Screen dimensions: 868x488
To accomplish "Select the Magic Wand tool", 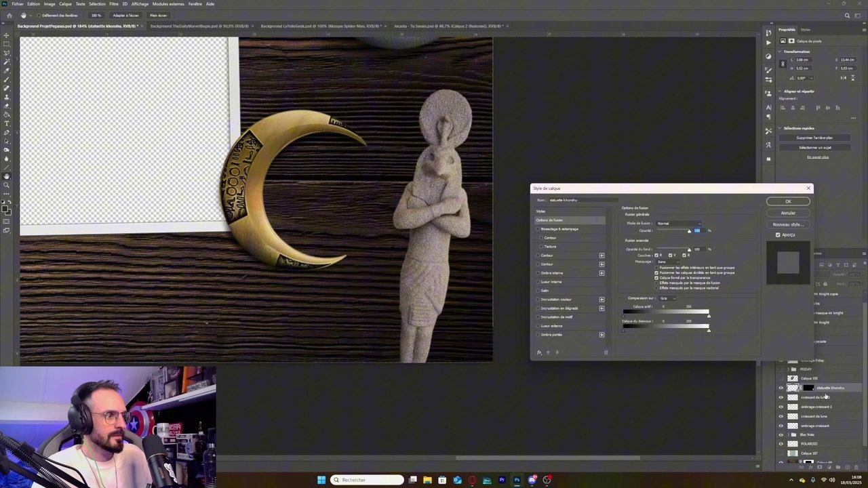I will click(7, 62).
